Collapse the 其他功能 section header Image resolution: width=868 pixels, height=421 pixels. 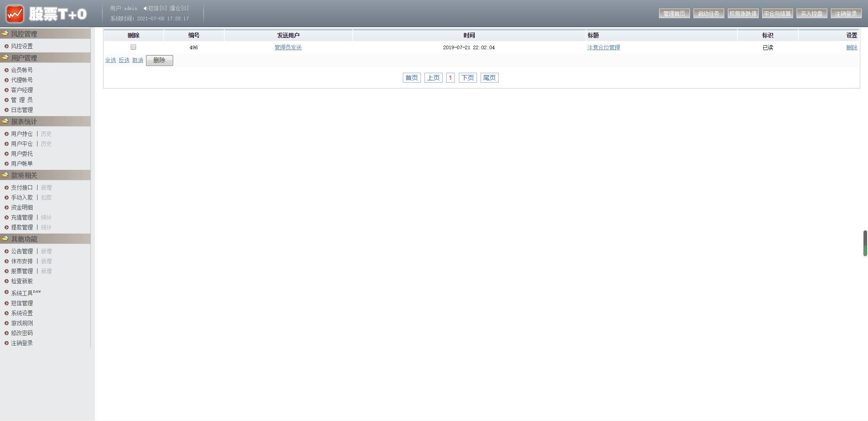pos(45,239)
